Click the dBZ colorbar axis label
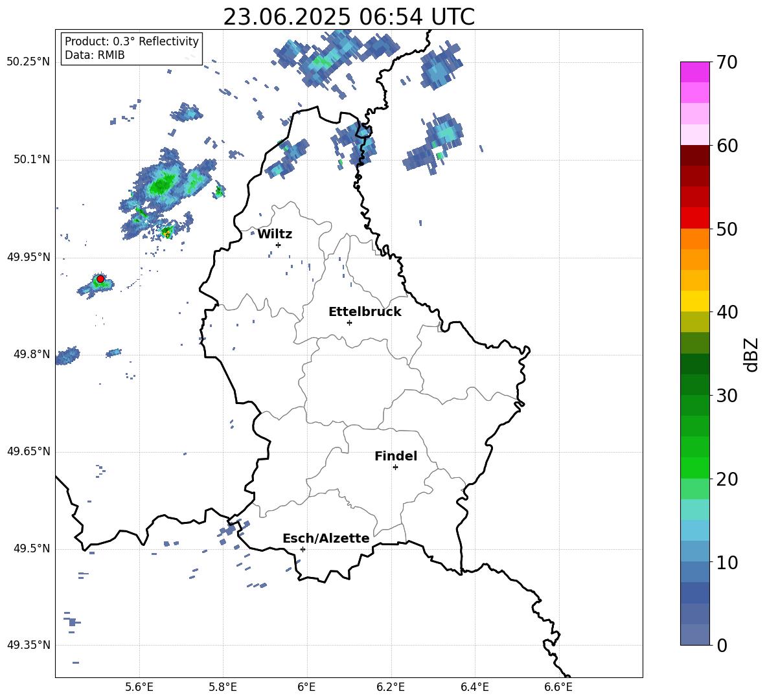Screen dimensions: 767x700 [x=752, y=354]
